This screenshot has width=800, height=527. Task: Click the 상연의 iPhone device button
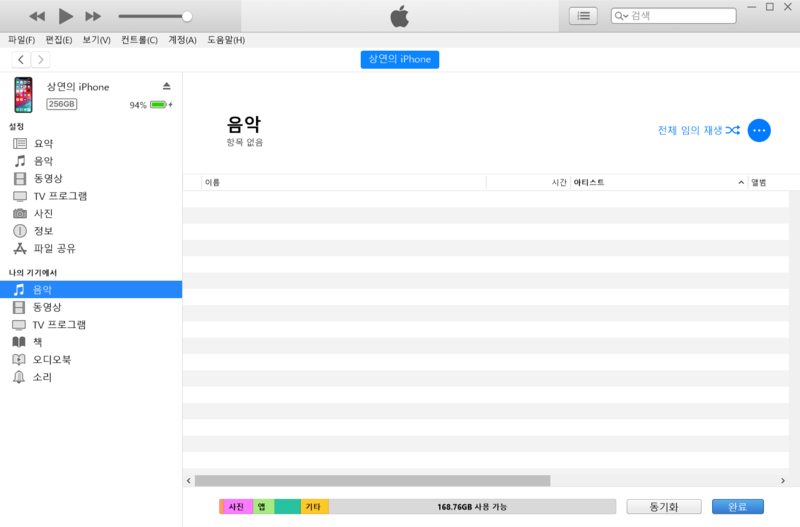click(x=399, y=59)
